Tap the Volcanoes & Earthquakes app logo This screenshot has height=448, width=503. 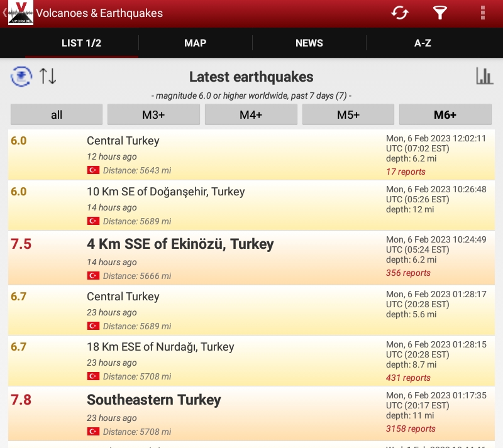(x=20, y=13)
